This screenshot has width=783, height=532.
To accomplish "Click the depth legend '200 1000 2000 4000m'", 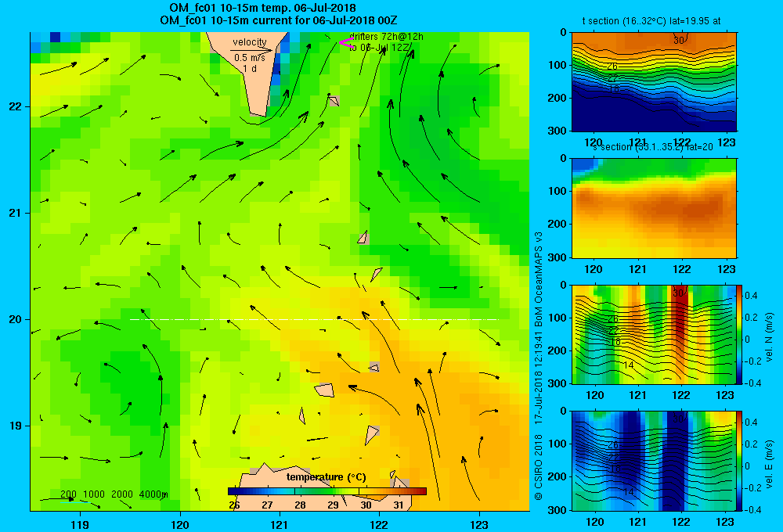I will pos(114,494).
